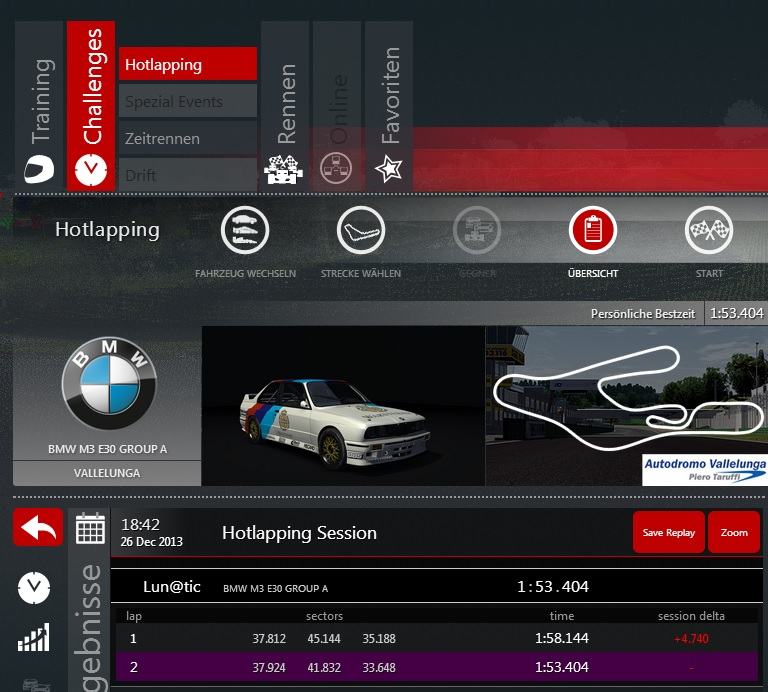
Task: Open the Favoriten tab
Action: (x=389, y=105)
